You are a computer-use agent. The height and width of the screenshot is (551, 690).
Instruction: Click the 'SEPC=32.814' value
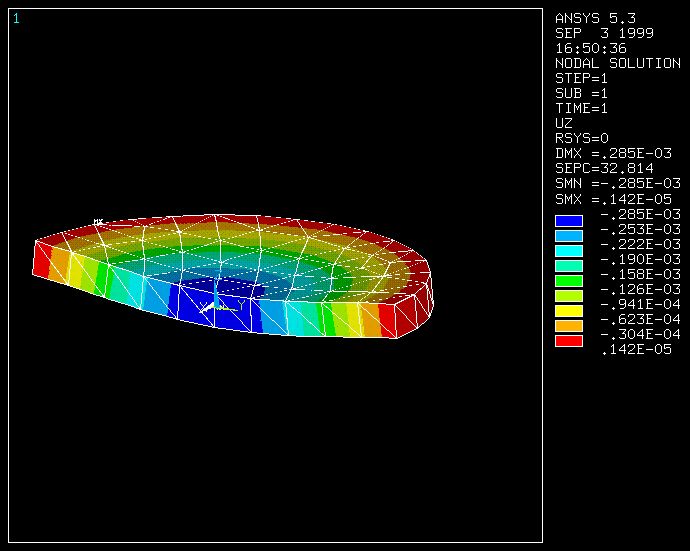point(604,168)
